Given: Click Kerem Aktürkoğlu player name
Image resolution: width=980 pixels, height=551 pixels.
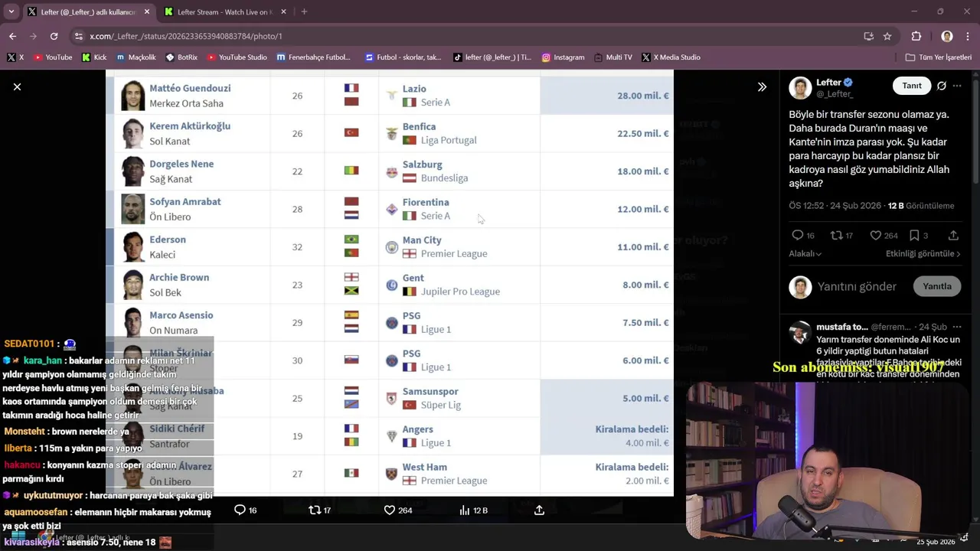Looking at the screenshot, I should pos(190,126).
